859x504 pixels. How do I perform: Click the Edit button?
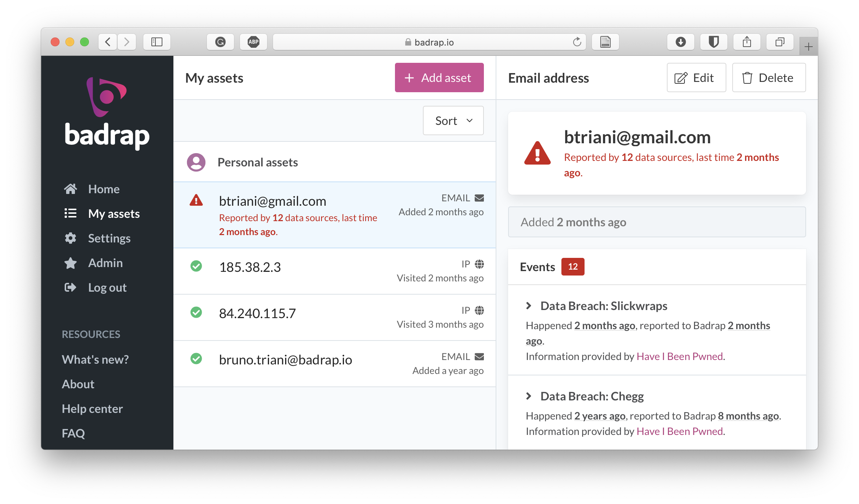click(x=696, y=78)
